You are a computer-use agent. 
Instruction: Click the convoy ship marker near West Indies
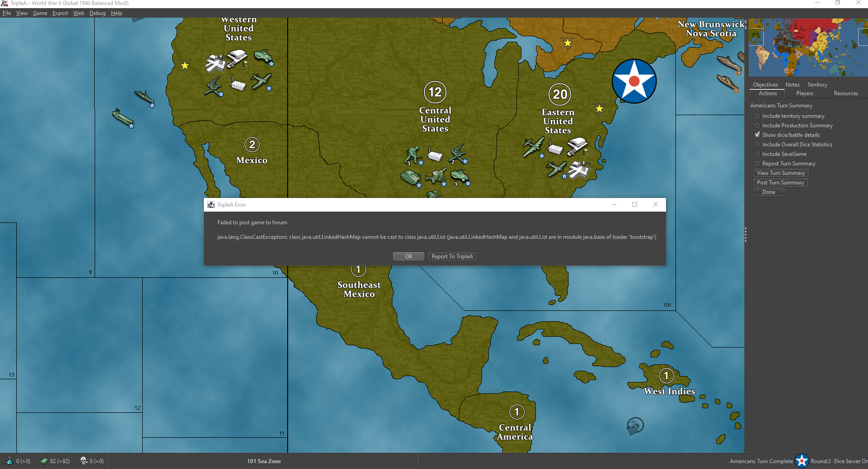635,425
